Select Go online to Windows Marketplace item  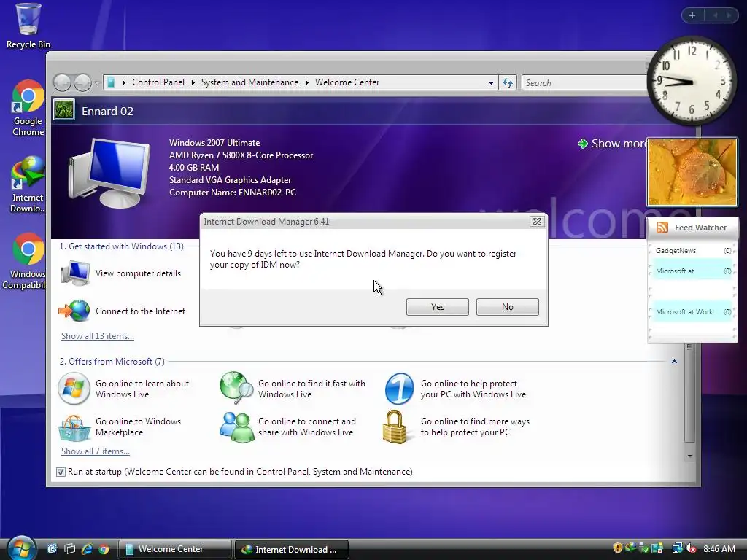[120, 427]
